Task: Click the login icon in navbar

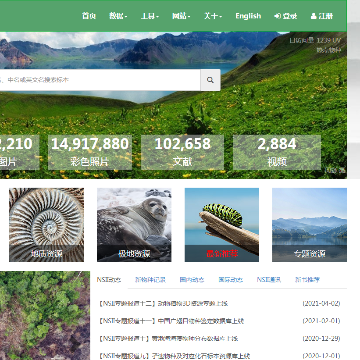Action: pyautogui.click(x=277, y=16)
